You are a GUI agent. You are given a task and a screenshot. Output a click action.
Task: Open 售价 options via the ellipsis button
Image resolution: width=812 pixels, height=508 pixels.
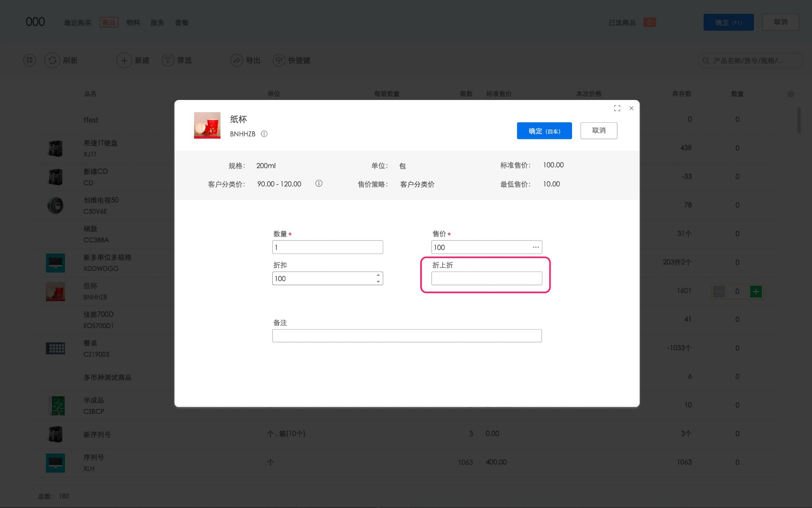(535, 247)
